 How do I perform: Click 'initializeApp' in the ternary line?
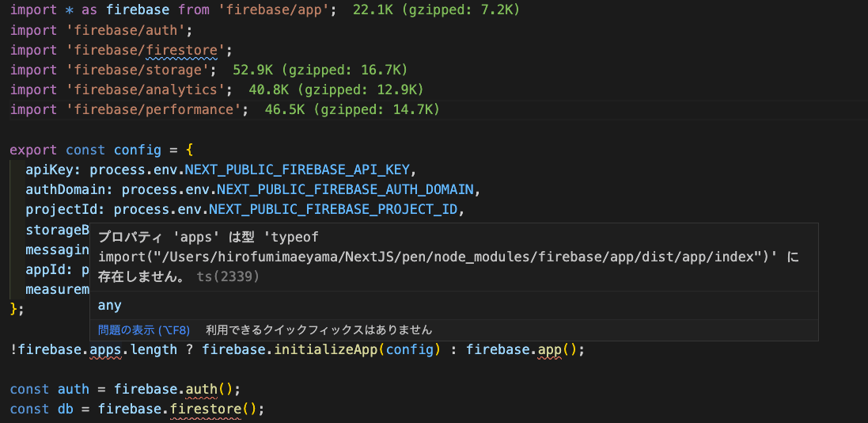coord(325,350)
